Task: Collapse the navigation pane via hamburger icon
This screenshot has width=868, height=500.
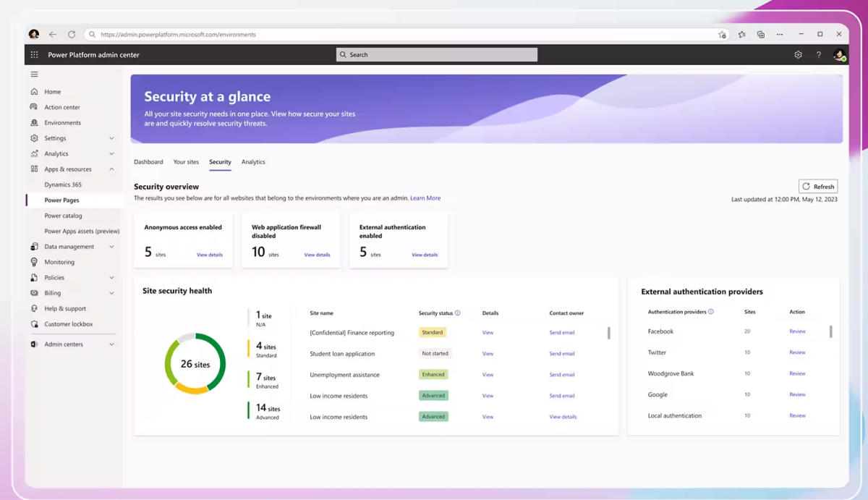Action: 33,74
